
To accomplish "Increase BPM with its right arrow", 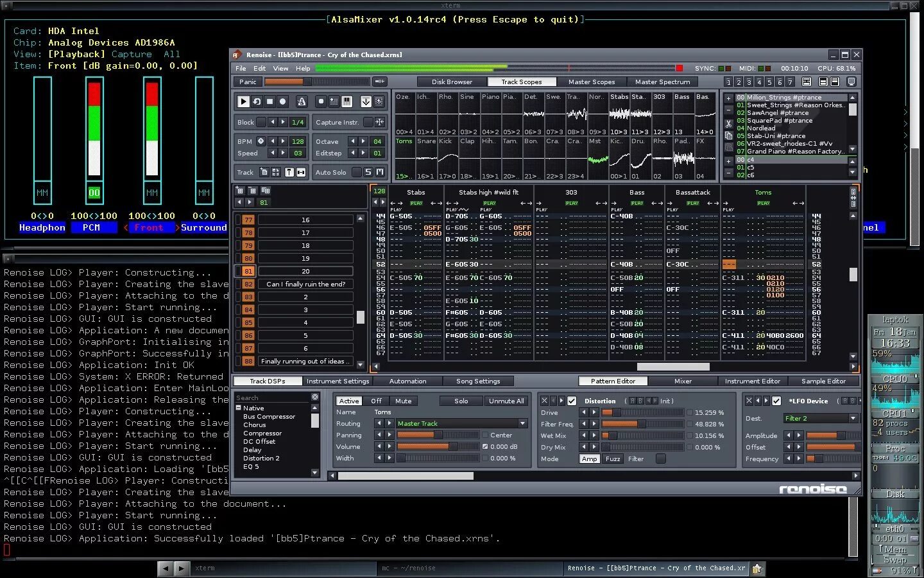I will pos(283,141).
